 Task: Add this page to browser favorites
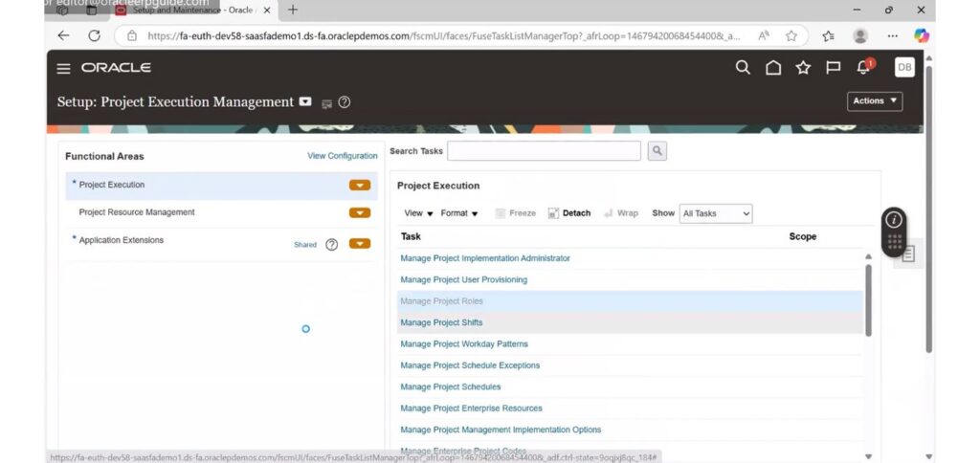791,35
